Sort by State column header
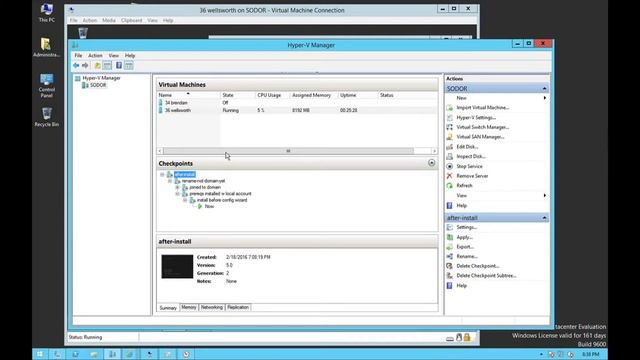This screenshot has width=640, height=360. pos(237,95)
